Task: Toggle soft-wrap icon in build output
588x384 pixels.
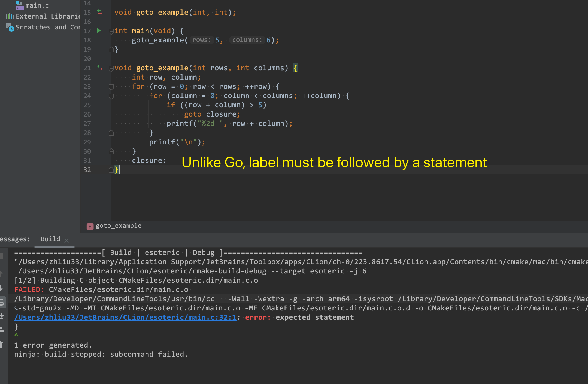Action: pyautogui.click(x=2, y=302)
